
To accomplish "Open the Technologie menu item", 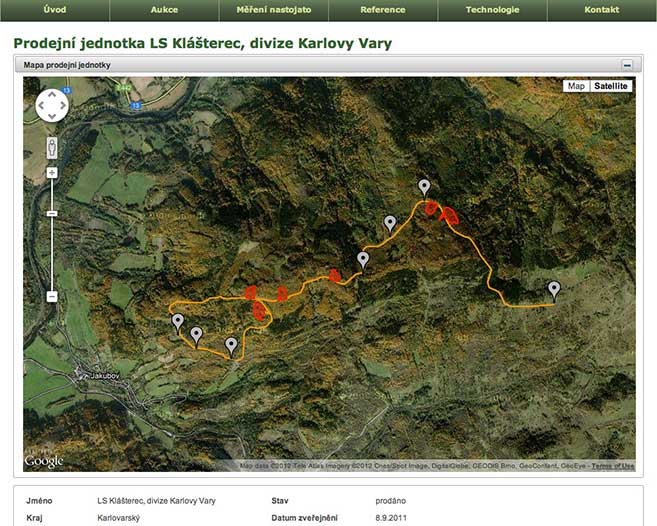I will (x=492, y=10).
